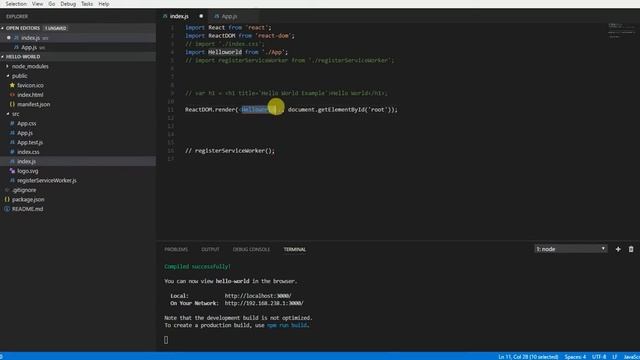The width and height of the screenshot is (640, 360).
Task: Click the unsaved dot on index.js tab
Action: coord(201,16)
